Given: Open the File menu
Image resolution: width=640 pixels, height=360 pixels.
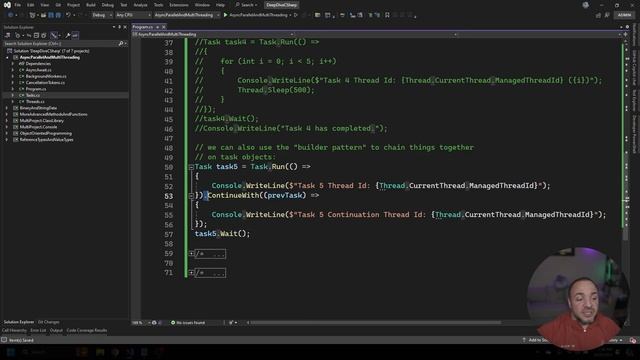Looking at the screenshot, I should [x=18, y=5].
